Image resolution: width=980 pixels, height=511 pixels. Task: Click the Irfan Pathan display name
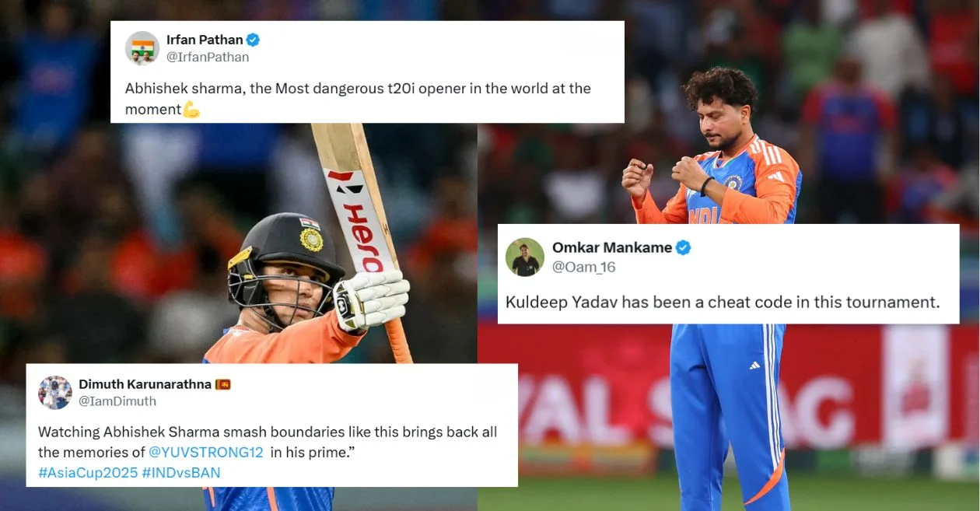204,40
